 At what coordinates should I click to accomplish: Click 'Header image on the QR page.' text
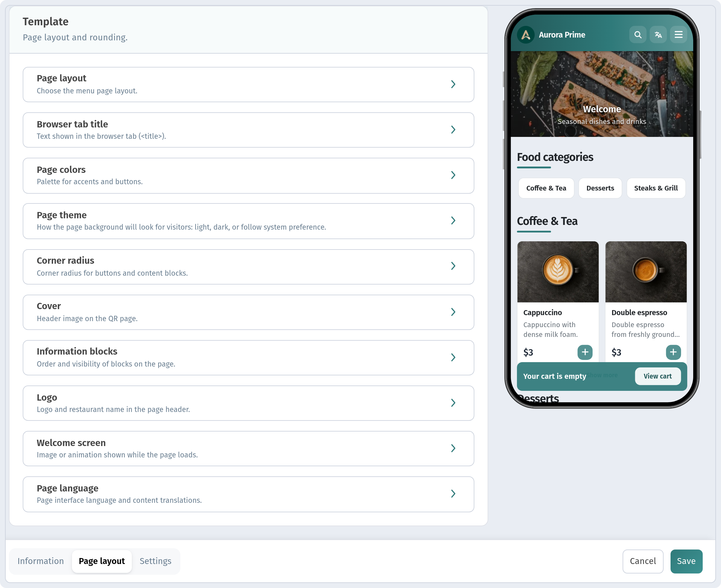(x=87, y=318)
